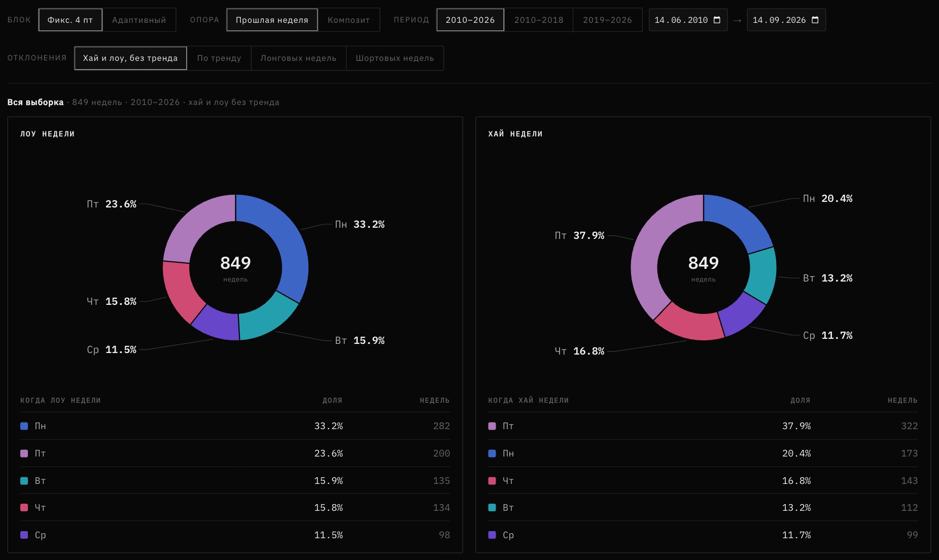Switch опора to Композит
The width and height of the screenshot is (939, 560).
coord(349,20)
